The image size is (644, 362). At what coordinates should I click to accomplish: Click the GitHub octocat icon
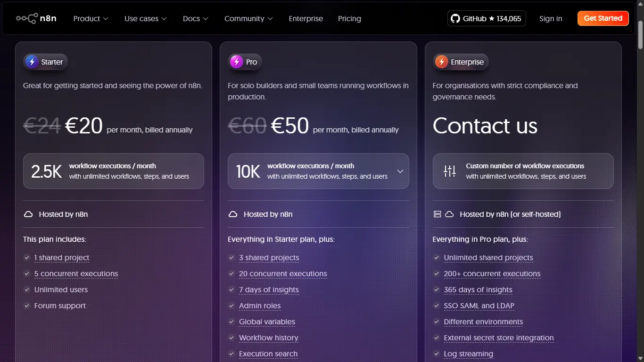pyautogui.click(x=455, y=18)
